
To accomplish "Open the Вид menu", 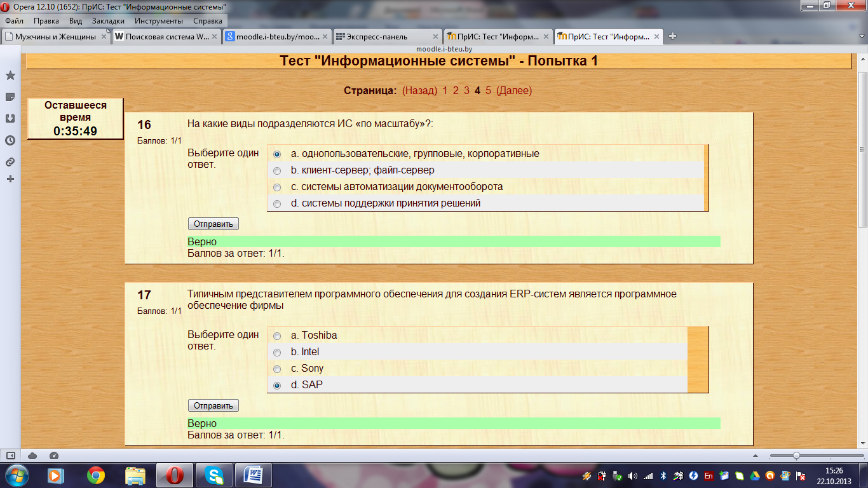I will [76, 21].
